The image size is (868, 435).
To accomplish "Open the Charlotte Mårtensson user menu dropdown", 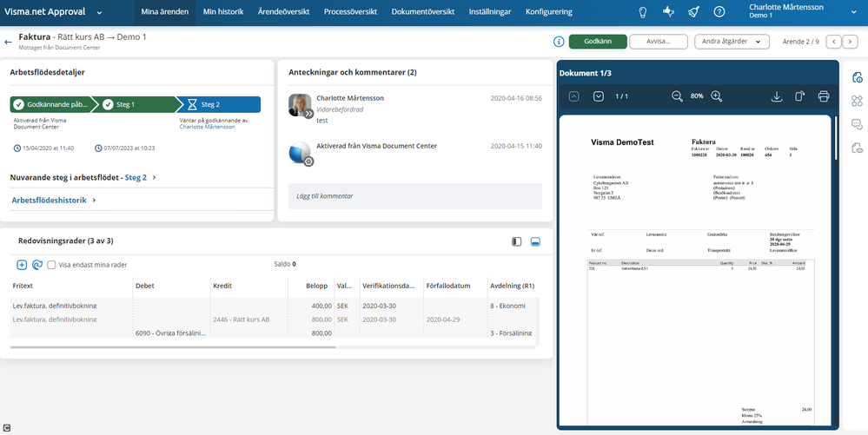I will 853,11.
